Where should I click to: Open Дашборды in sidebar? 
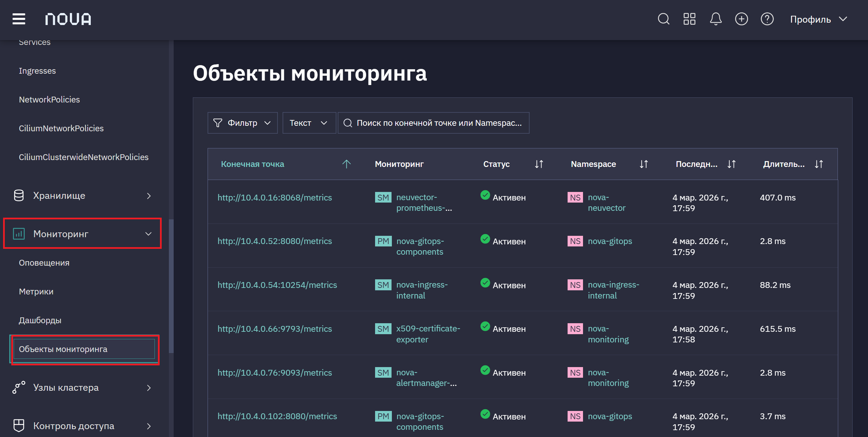40,320
